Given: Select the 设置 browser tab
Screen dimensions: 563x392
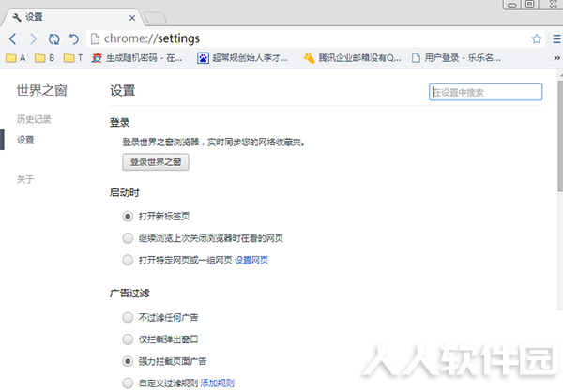Looking at the screenshot, I should (72, 17).
